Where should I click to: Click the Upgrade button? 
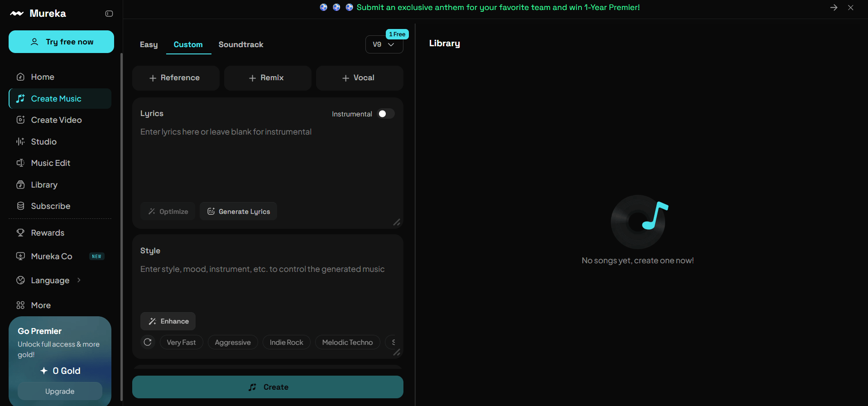tap(60, 391)
